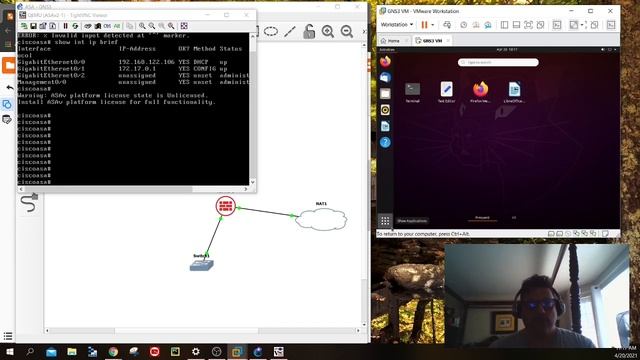
Task: Open Windows taskbar search
Action: pos(30,351)
